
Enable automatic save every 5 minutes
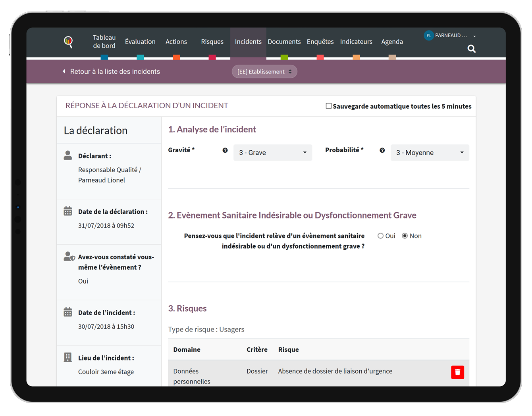point(328,106)
